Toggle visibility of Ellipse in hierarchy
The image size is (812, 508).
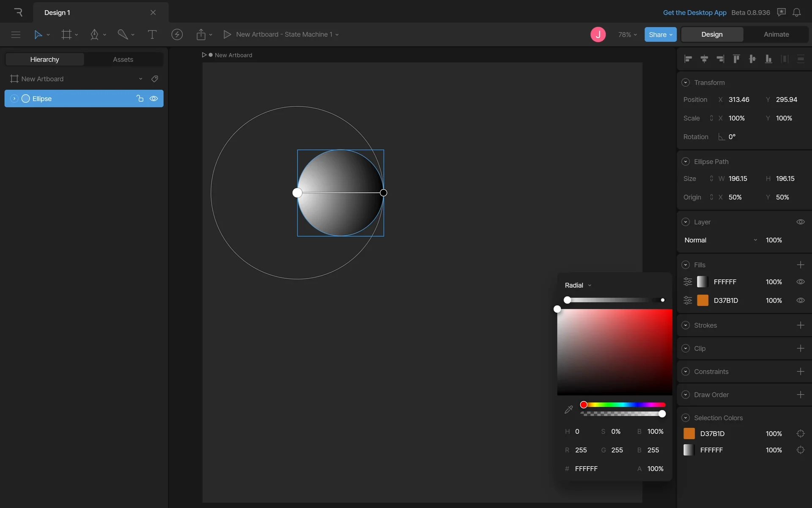(x=154, y=99)
